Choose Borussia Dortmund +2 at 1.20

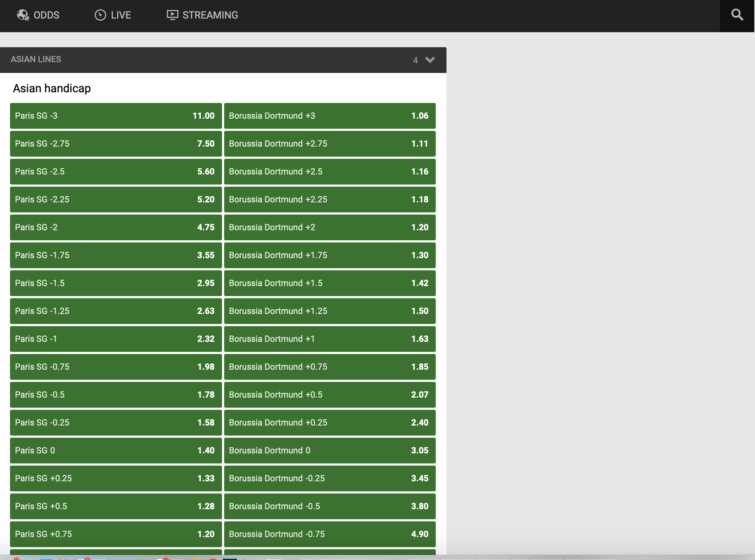point(329,227)
